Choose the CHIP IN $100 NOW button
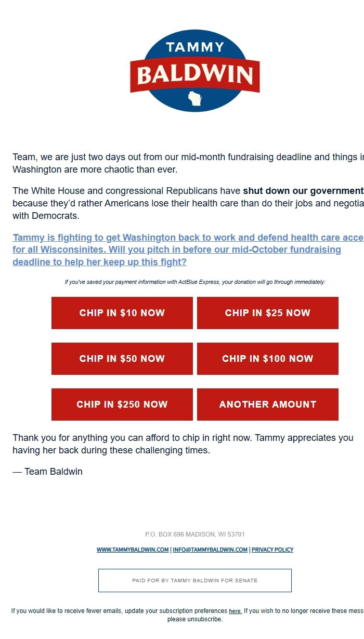This screenshot has height=639, width=364. coord(268,359)
